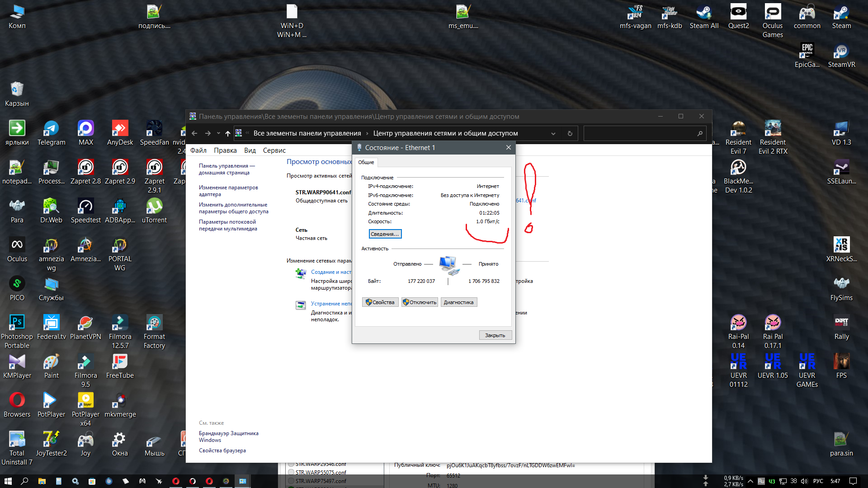
Task: Click the up-arrow navigation icon in Control Panel
Action: (227, 133)
